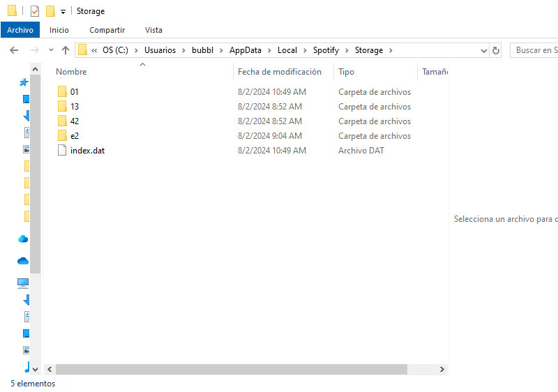Viewport: 558px width, 392px height.
Task: Click the Properties checkmark icon in title bar
Action: click(x=35, y=11)
